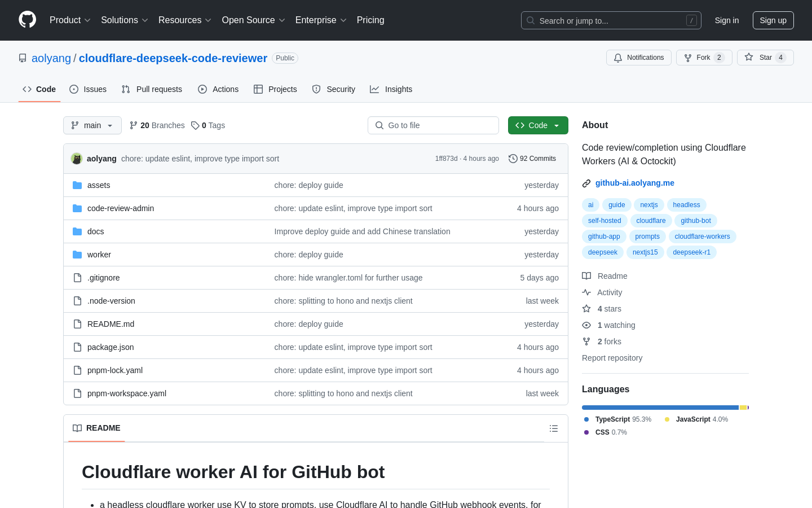Open the main branch selector dropdown
The image size is (812, 508).
click(x=92, y=125)
